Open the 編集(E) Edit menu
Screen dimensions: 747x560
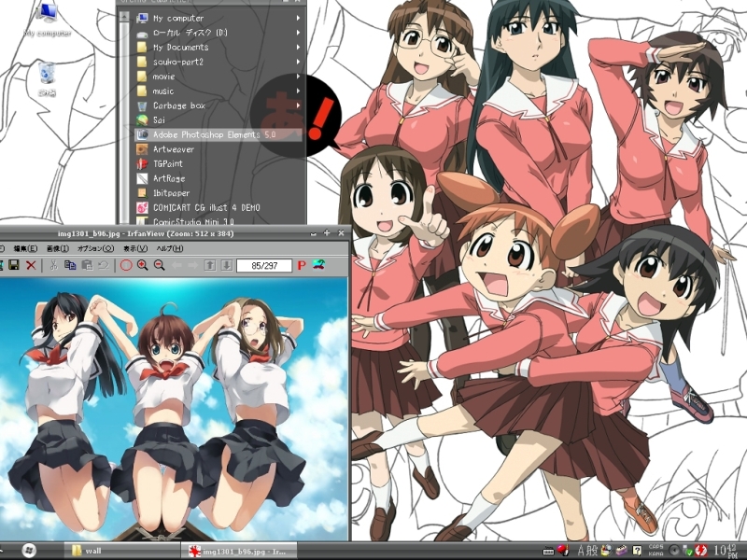(25, 248)
